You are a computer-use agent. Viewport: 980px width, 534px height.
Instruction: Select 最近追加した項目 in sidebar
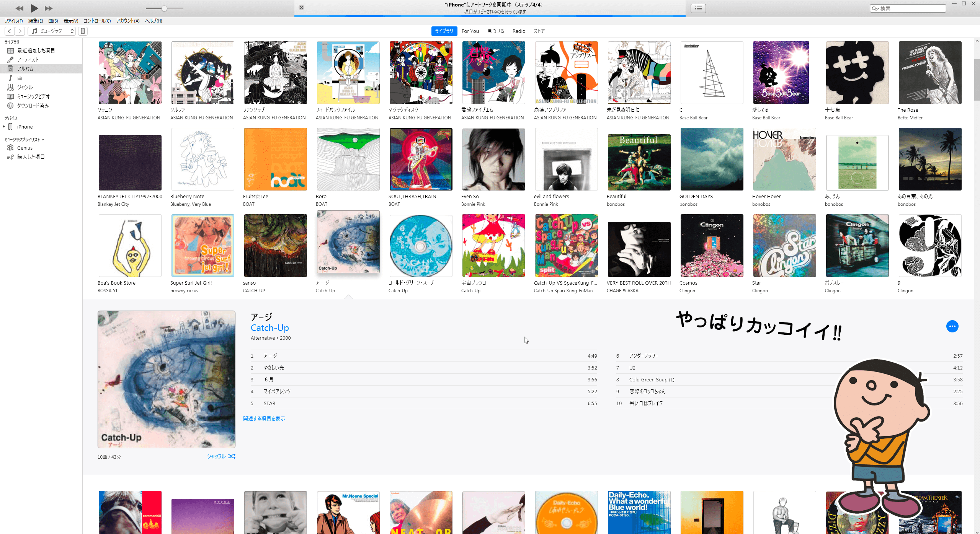41,50
